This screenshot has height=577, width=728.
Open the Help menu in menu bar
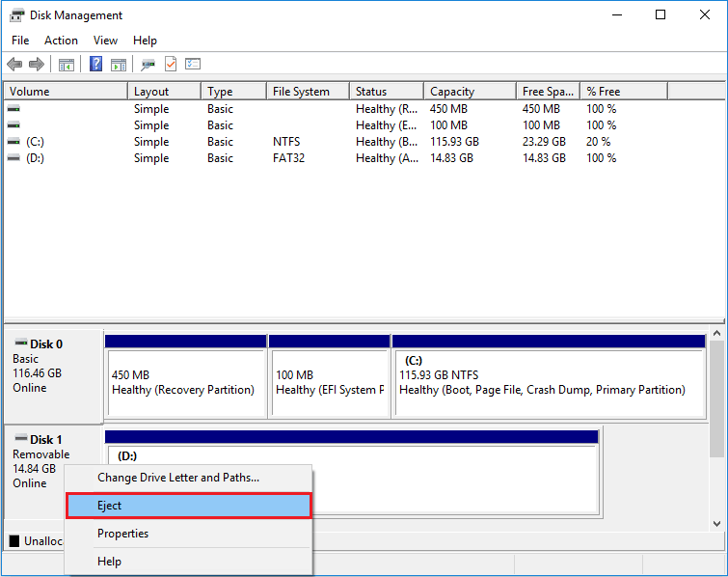pyautogui.click(x=145, y=41)
